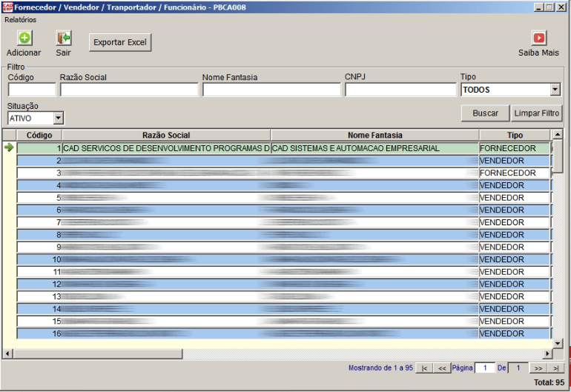Select row with code 4
Image resolution: width=571 pixels, height=392 pixels.
pos(283,185)
